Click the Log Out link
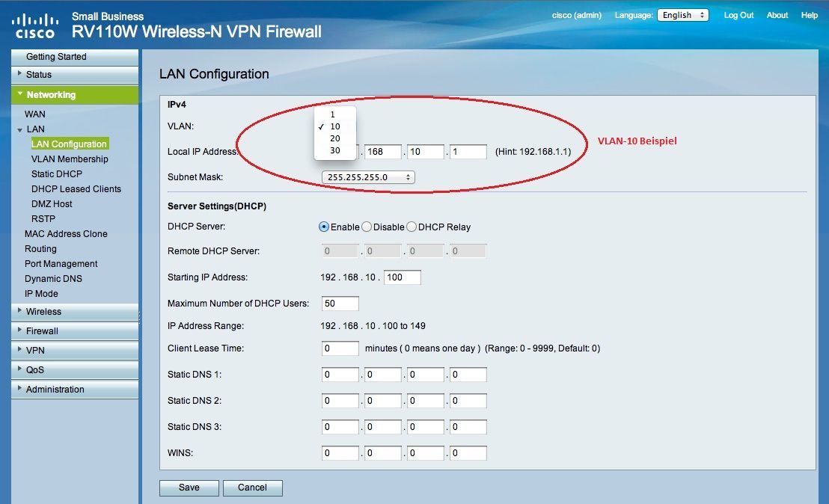Image resolution: width=829 pixels, height=504 pixels. [738, 15]
